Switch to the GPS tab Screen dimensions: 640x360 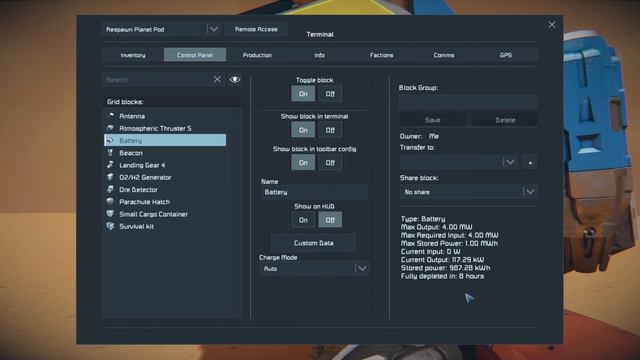506,55
